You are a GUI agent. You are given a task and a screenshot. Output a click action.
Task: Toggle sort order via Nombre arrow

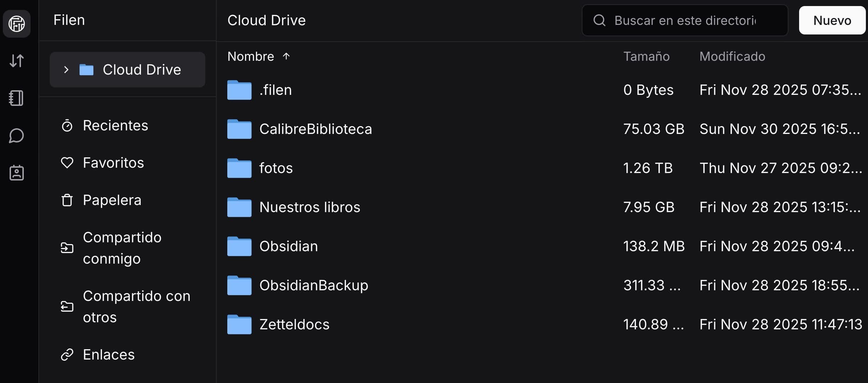pos(286,56)
